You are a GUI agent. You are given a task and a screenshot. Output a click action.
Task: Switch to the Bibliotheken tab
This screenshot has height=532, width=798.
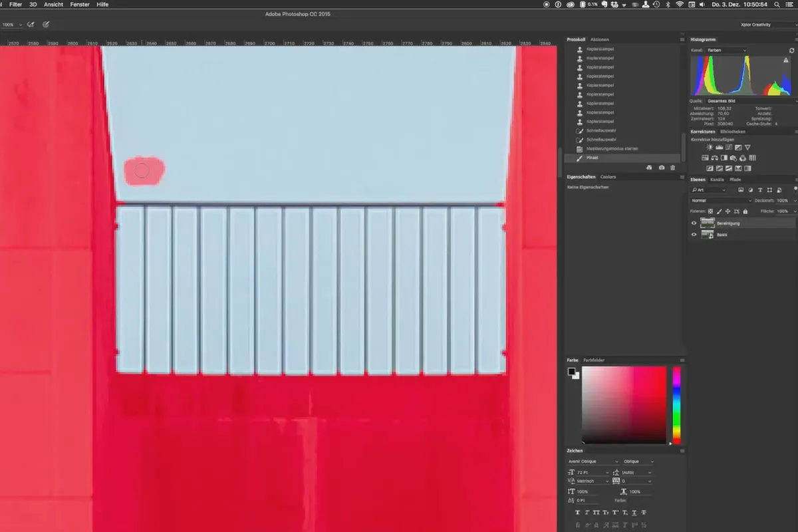(731, 132)
